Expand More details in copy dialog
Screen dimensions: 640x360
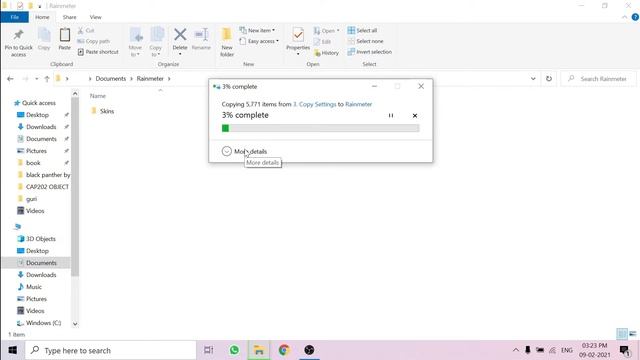[x=244, y=151]
